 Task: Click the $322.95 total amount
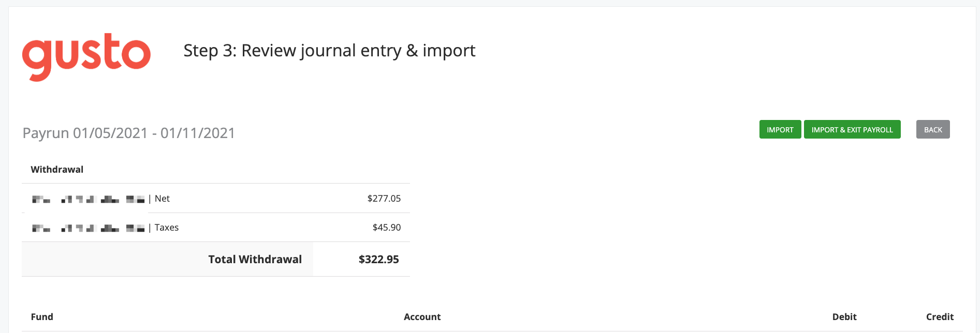(x=378, y=260)
